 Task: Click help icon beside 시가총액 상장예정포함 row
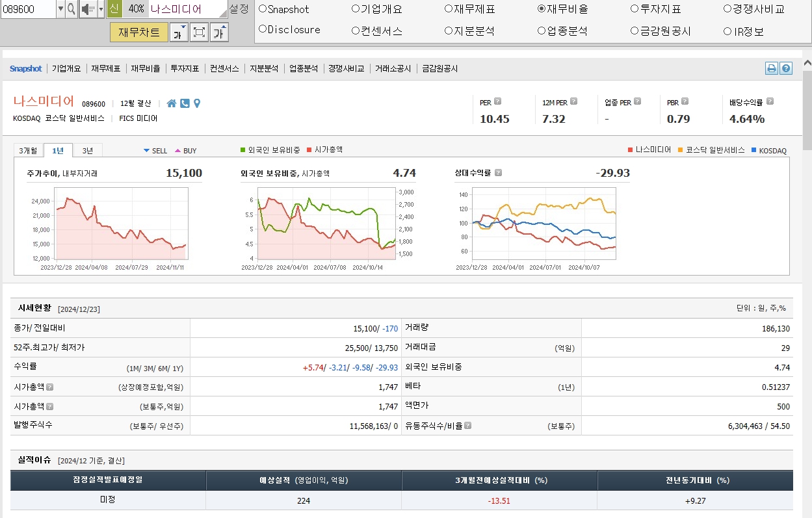(x=50, y=387)
